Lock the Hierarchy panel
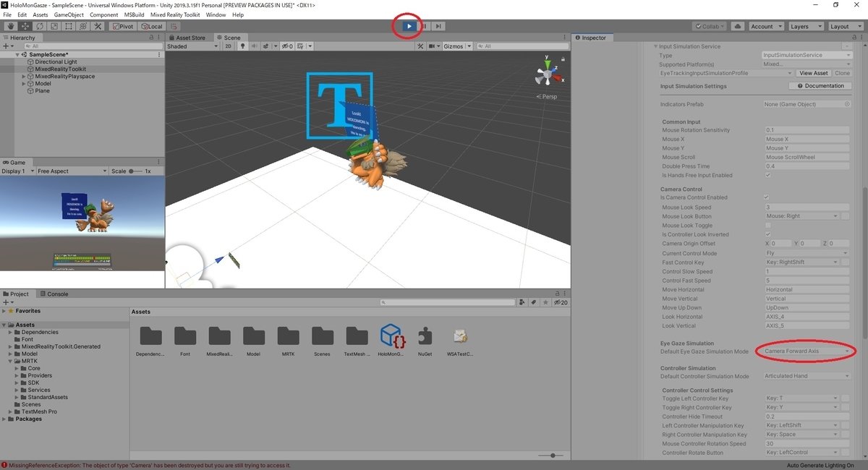This screenshot has width=868, height=470. 151,38
